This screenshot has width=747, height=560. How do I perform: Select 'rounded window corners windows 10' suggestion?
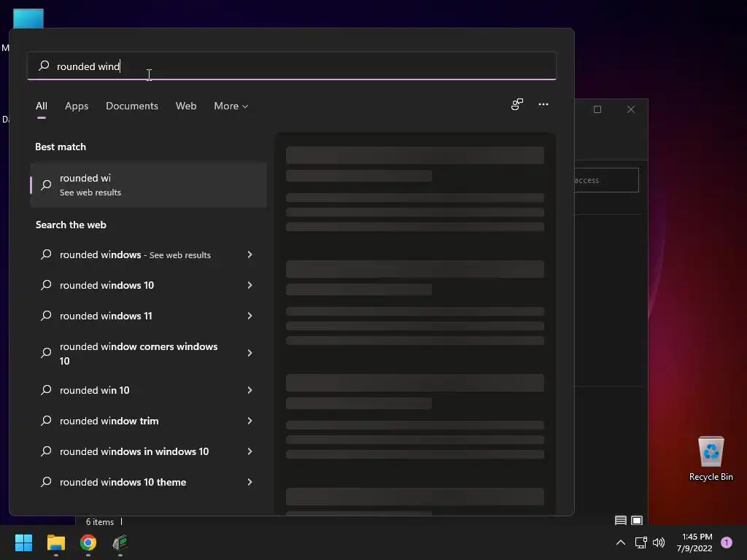coord(148,353)
